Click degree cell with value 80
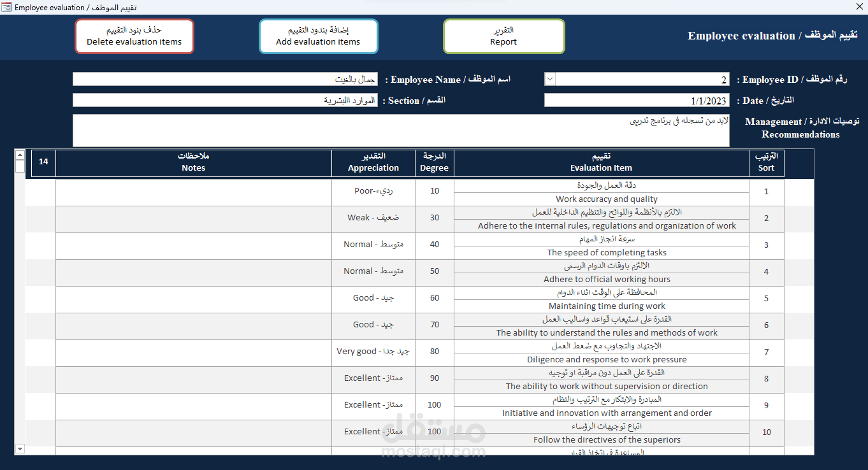 435,352
